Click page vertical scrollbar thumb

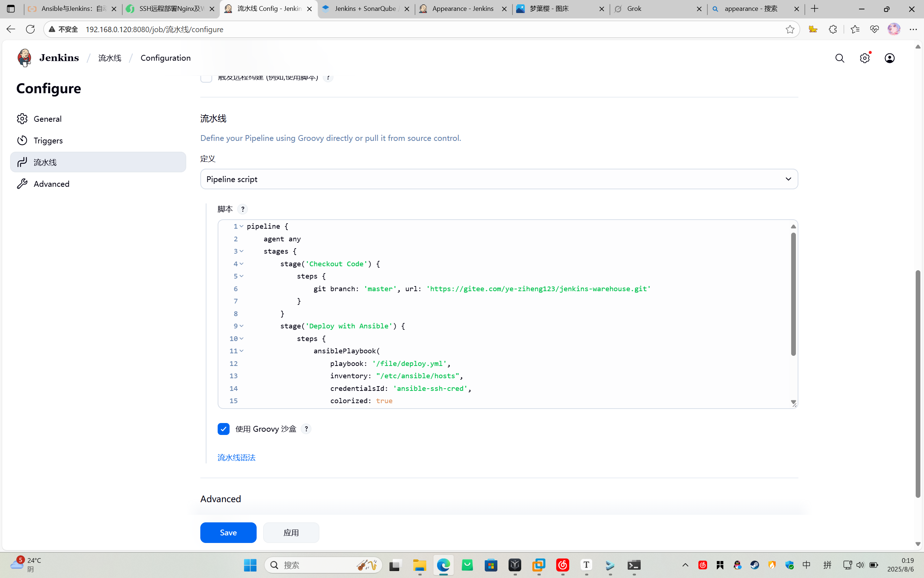(x=918, y=384)
